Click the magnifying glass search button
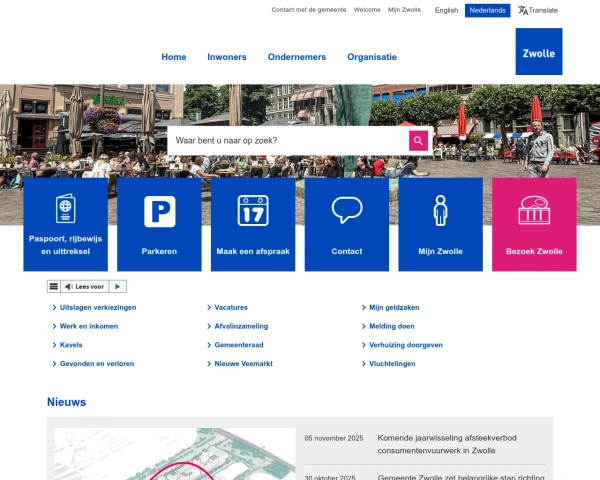This screenshot has height=480, width=600. [418, 141]
